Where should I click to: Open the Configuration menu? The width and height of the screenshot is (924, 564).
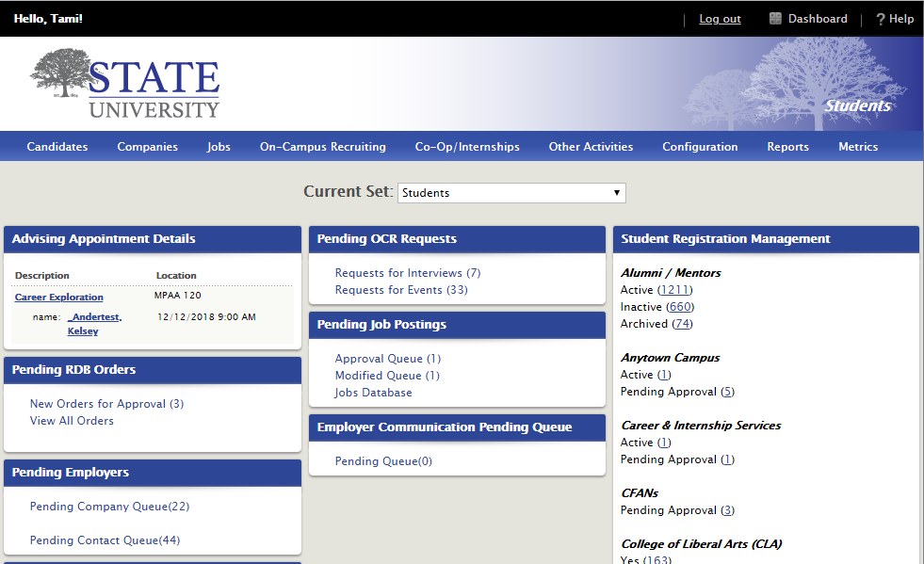point(700,147)
